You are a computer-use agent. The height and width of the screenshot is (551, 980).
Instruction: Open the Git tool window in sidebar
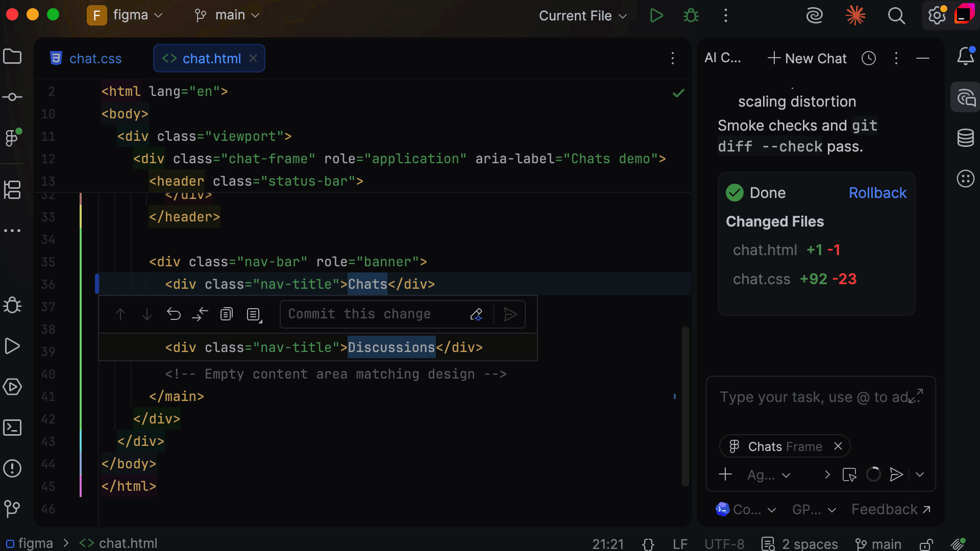12,508
